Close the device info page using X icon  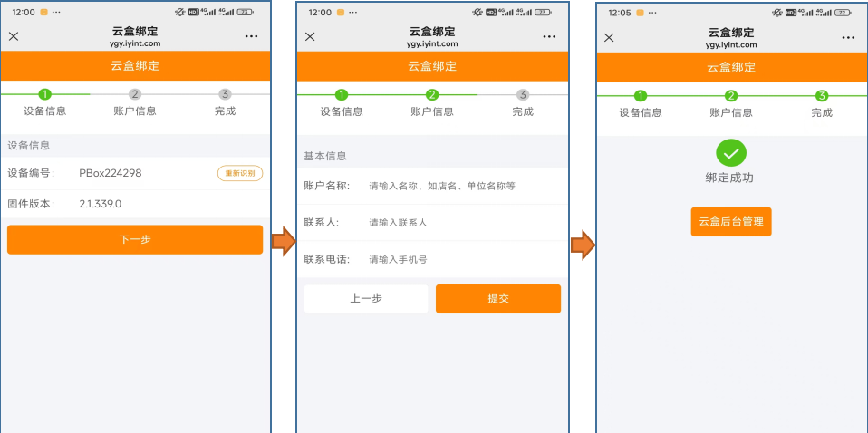pyautogui.click(x=14, y=36)
